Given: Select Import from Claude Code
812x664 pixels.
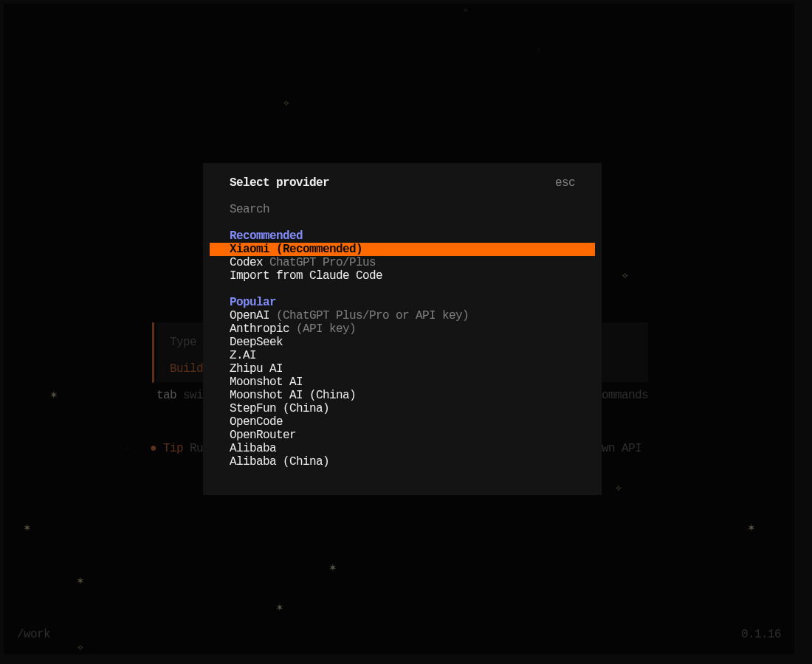Looking at the screenshot, I should click(x=402, y=275).
